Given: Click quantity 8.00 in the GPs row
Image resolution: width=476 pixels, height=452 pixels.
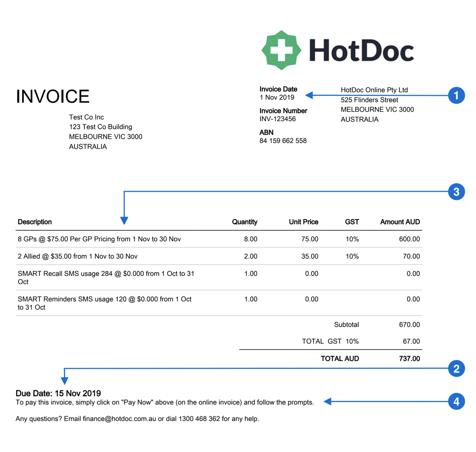Looking at the screenshot, I should pos(251,239).
